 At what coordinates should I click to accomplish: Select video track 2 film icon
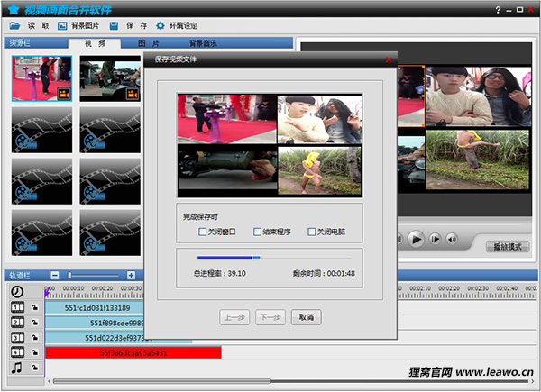click(x=18, y=323)
